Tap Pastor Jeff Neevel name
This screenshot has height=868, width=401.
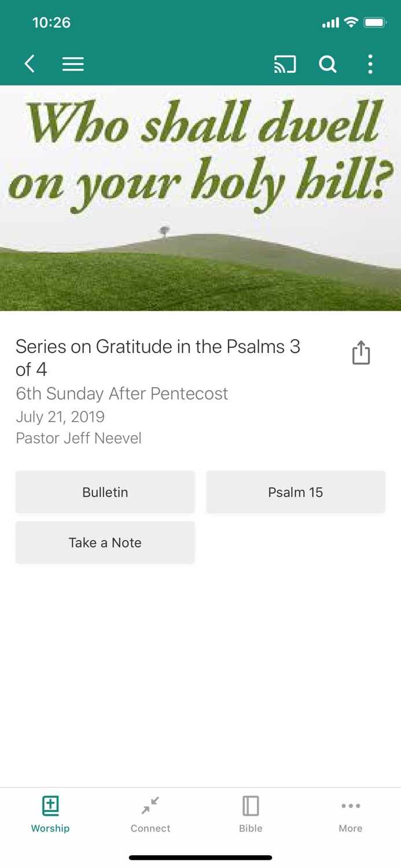tap(79, 438)
